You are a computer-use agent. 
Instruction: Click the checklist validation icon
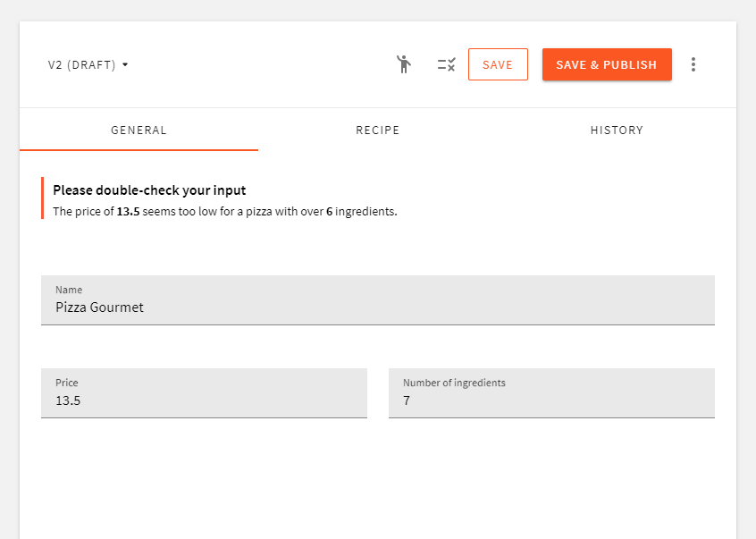tap(446, 63)
